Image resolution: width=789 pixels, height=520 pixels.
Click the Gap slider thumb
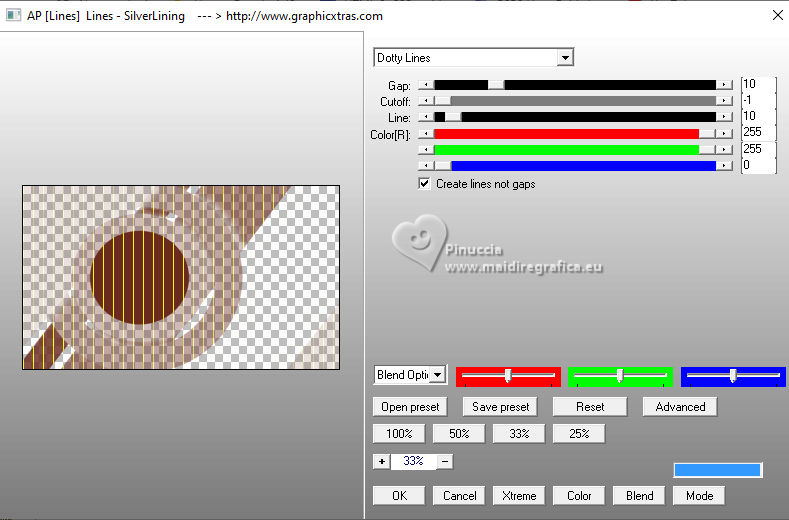496,85
